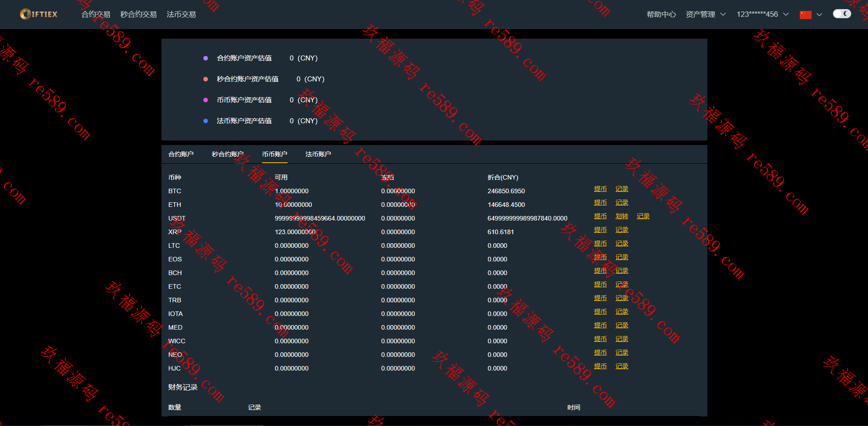Click 提币 for NEO row
868x426 pixels.
point(600,352)
